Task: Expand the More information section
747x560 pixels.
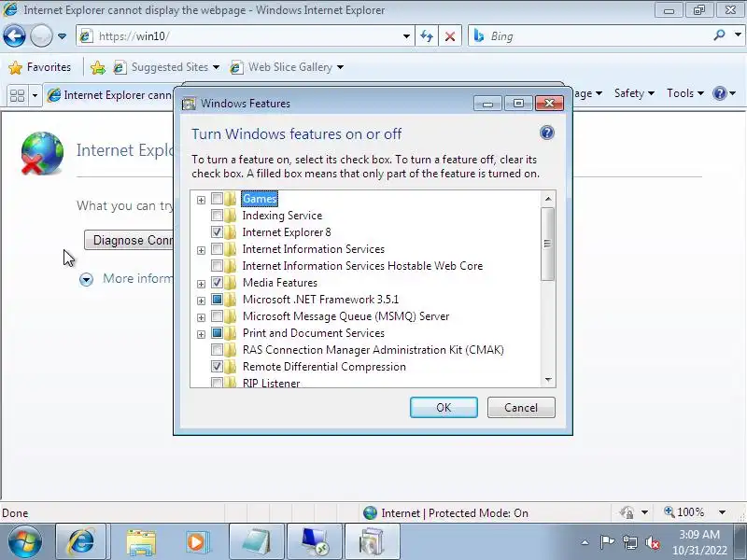Action: (x=86, y=279)
